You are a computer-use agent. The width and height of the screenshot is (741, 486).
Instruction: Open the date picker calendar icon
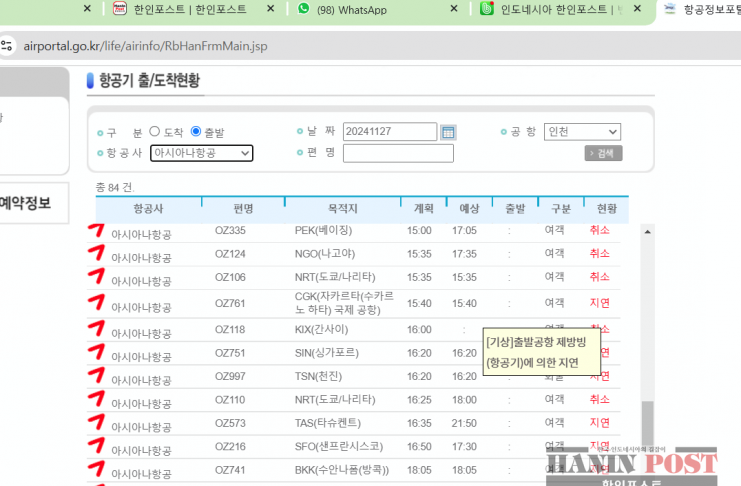(449, 132)
